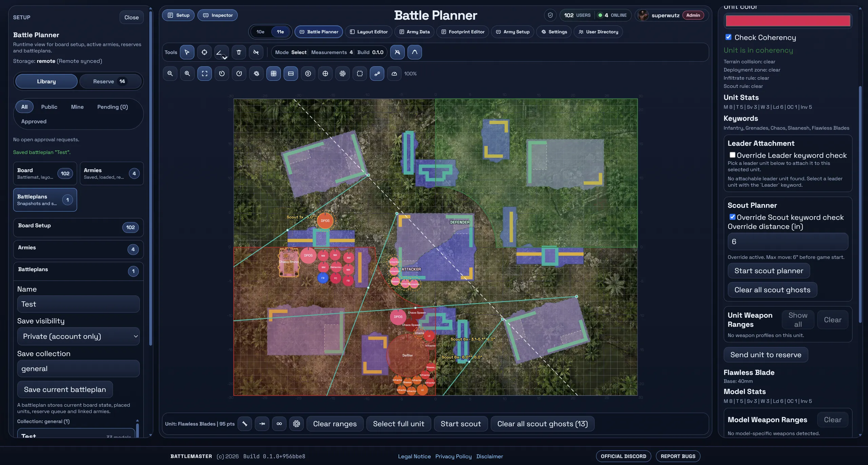Open the Privacy Policy link
This screenshot has height=465, width=868.
coord(453,456)
